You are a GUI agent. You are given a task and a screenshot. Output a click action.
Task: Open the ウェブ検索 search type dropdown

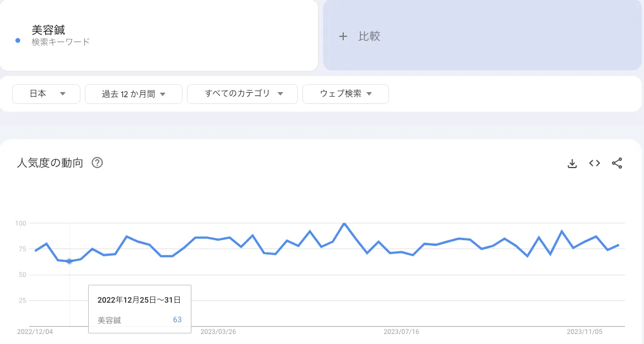(x=345, y=94)
